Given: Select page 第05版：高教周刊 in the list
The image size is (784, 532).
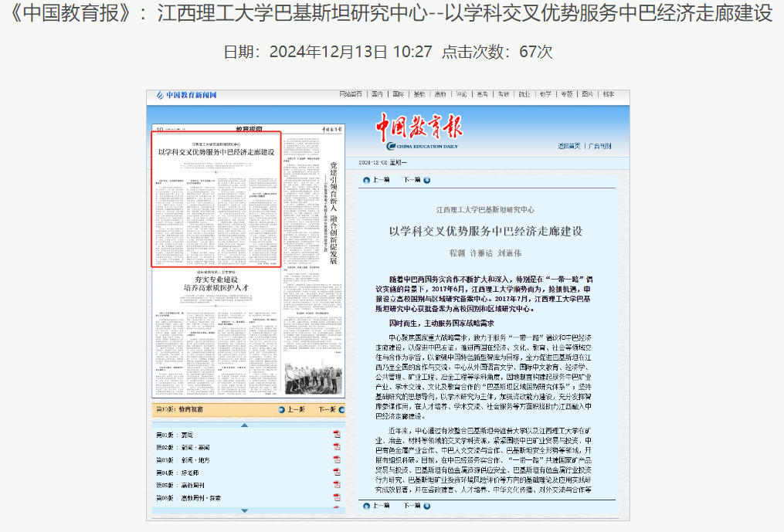Looking at the screenshot, I should [181, 485].
